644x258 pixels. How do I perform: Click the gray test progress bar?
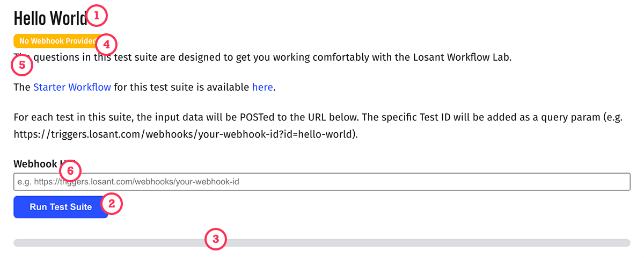click(321, 243)
